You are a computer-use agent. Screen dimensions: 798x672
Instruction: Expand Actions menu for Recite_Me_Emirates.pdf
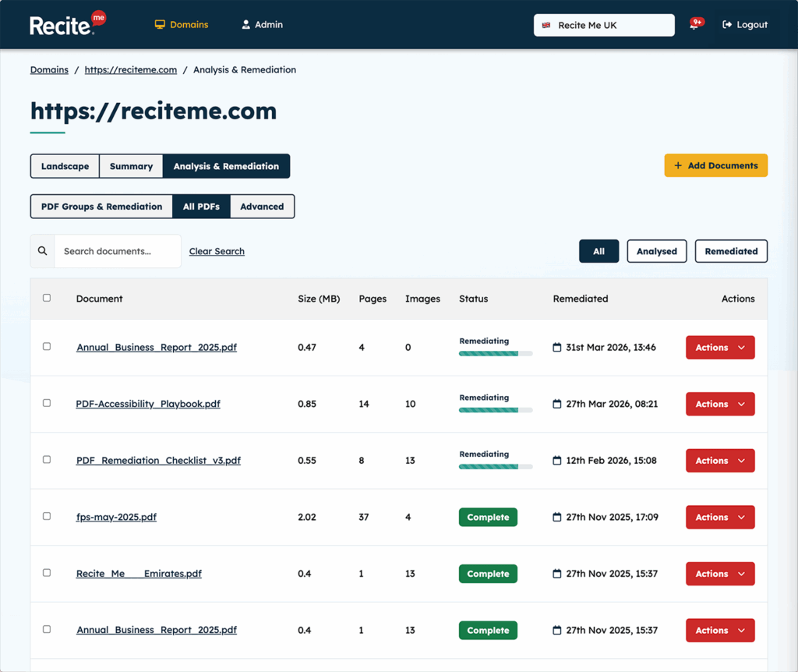(719, 573)
